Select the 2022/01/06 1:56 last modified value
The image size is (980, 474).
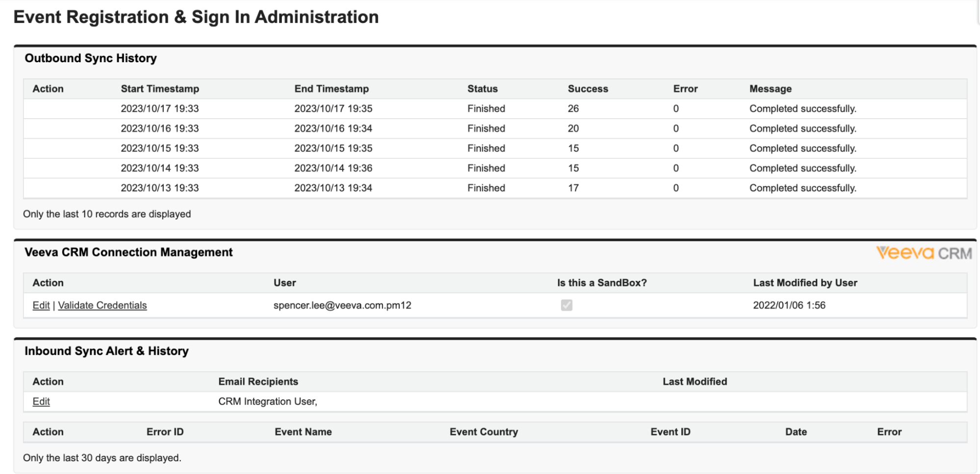coord(789,305)
